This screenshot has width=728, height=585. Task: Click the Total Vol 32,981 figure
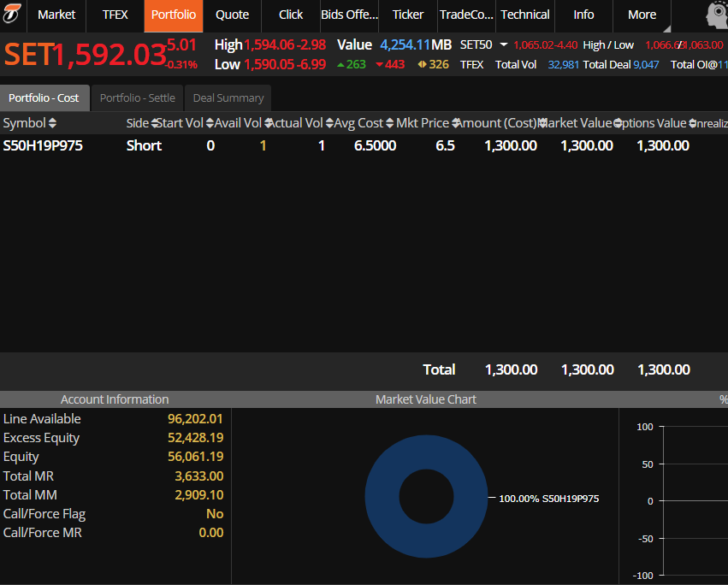point(563,64)
